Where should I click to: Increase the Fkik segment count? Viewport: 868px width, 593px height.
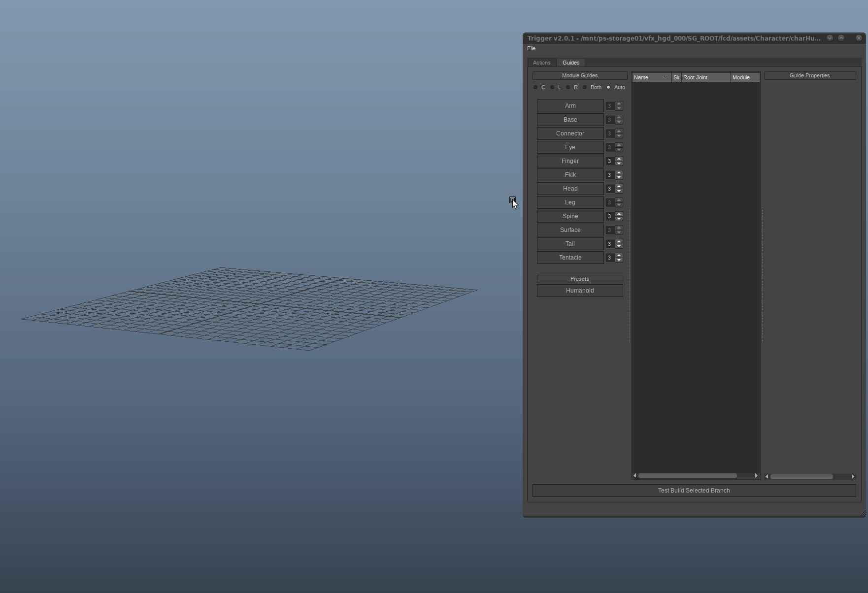(x=619, y=172)
